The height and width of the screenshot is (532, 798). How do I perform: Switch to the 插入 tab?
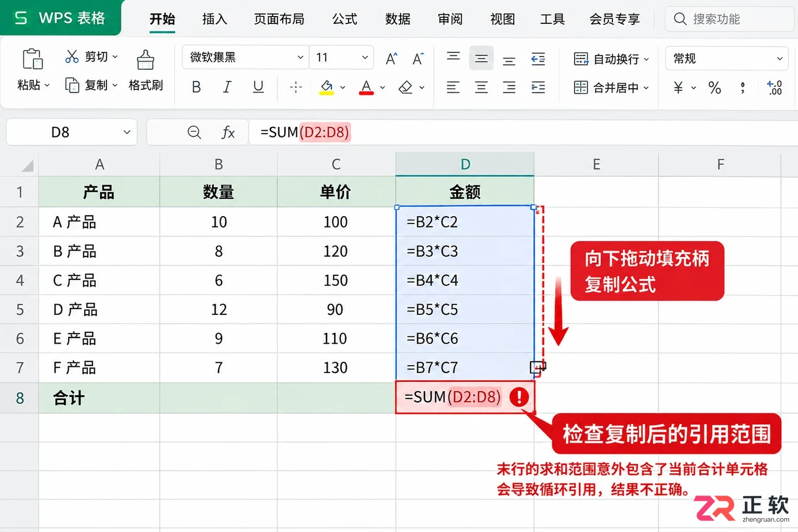[214, 19]
